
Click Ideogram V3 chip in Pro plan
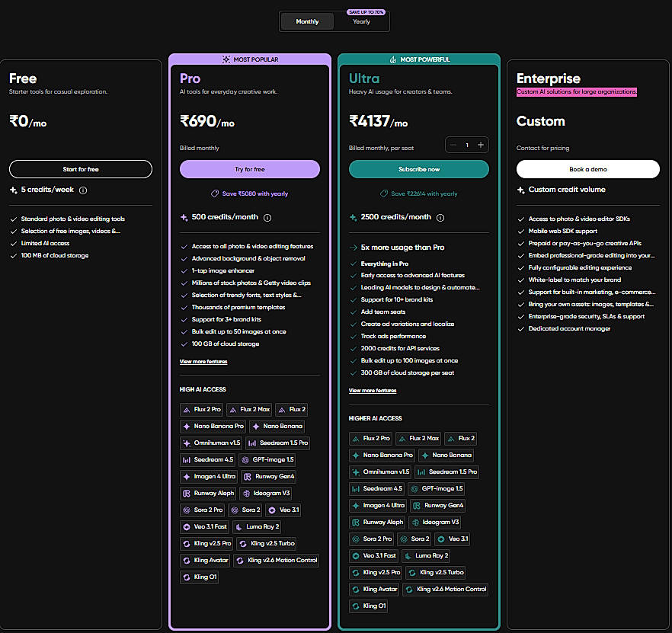[266, 493]
